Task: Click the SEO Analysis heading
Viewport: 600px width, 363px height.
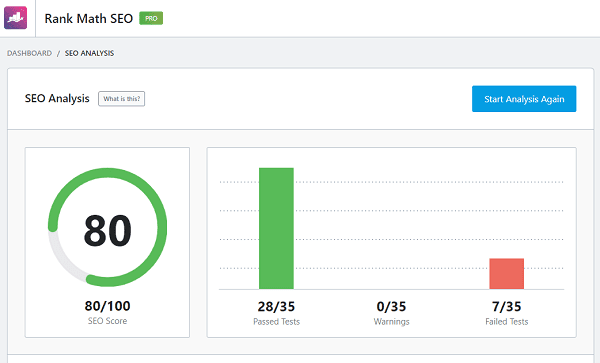Action: 57,98
